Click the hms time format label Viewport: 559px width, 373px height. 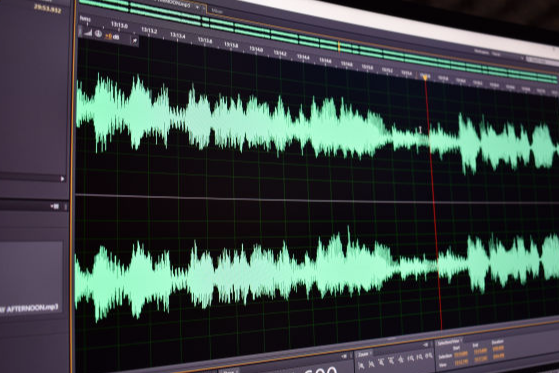click(85, 19)
